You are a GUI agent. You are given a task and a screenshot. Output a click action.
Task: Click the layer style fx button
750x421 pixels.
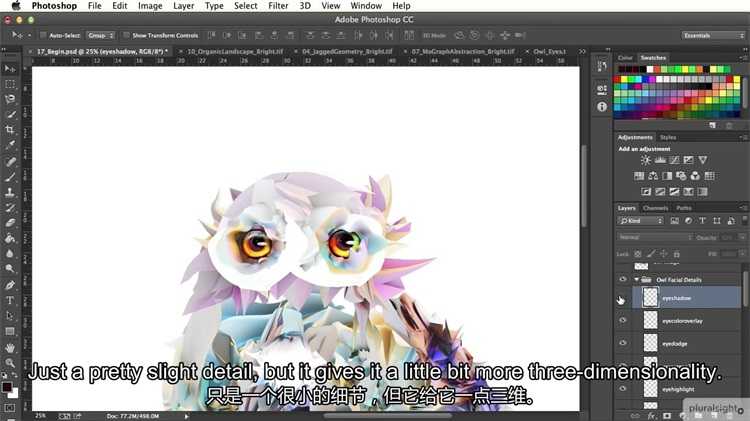click(x=651, y=416)
